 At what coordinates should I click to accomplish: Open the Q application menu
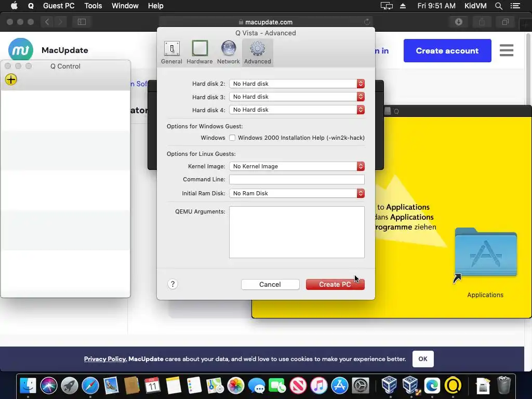pyautogui.click(x=31, y=6)
